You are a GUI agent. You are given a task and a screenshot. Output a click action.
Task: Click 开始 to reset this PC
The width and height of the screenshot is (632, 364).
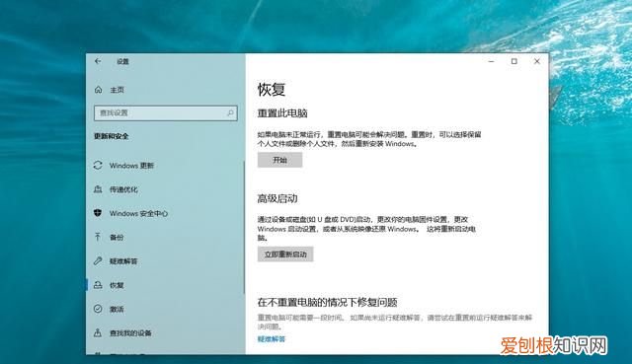click(x=279, y=160)
